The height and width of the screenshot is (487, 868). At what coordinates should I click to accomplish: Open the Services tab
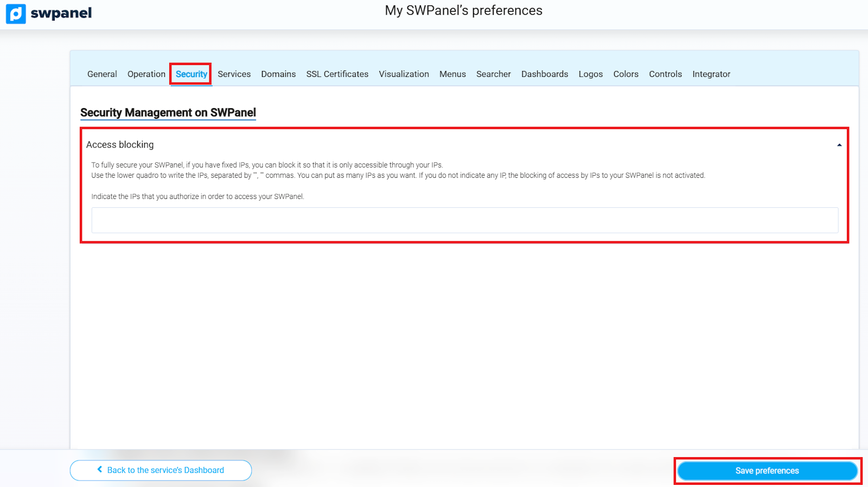234,74
